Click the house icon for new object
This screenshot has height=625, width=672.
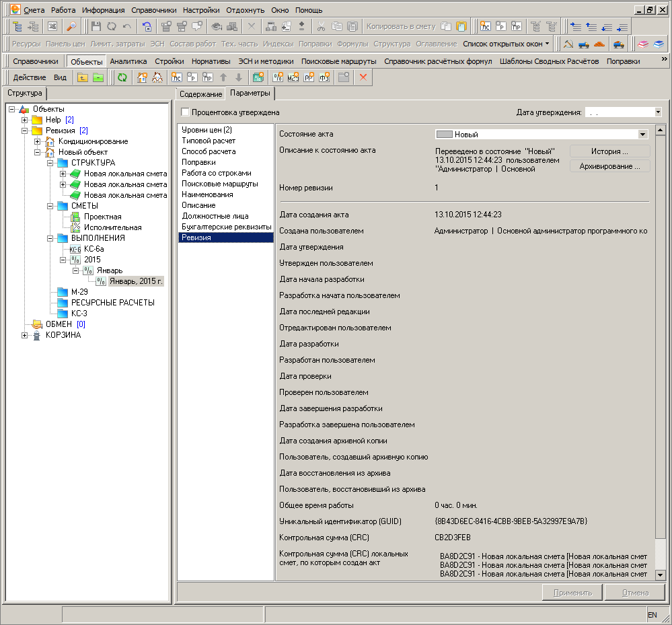[142, 77]
